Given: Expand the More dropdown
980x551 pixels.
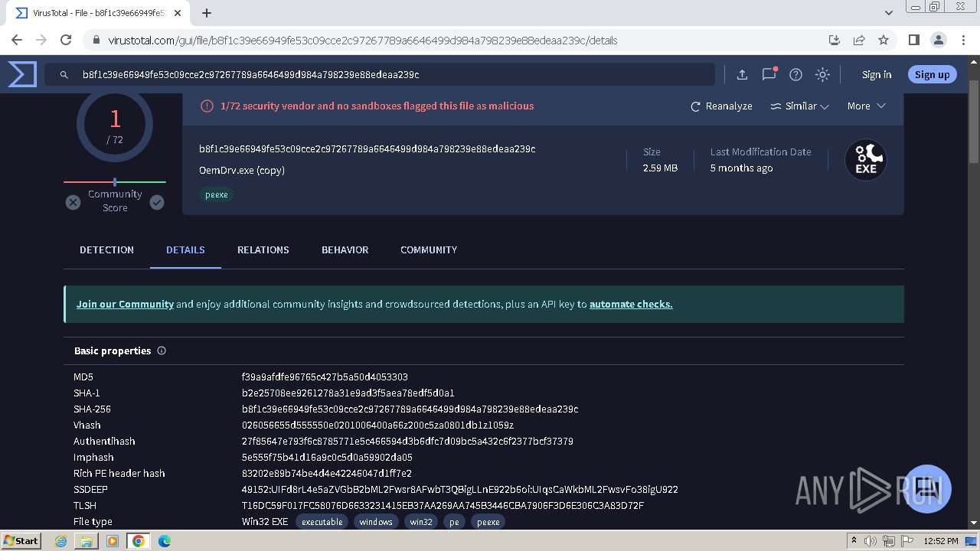Looking at the screenshot, I should (866, 106).
